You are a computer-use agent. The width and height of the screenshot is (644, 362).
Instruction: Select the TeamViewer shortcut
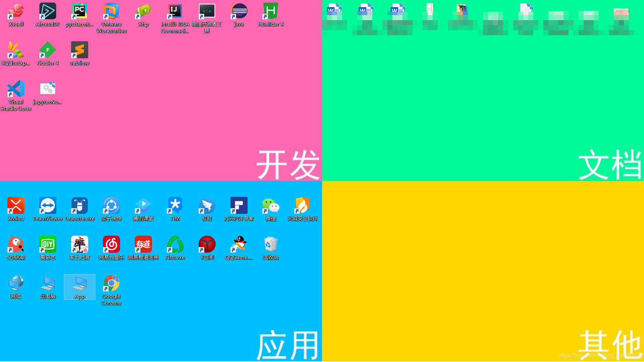[48, 206]
